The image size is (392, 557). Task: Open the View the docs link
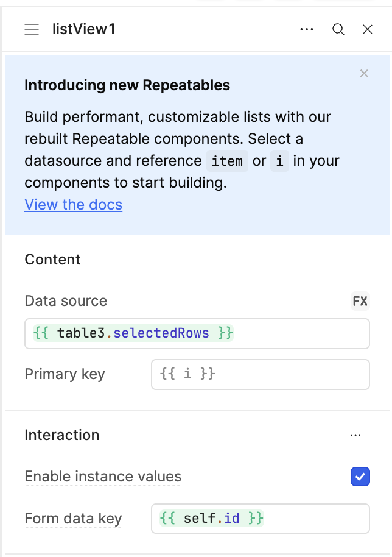pyautogui.click(x=74, y=205)
